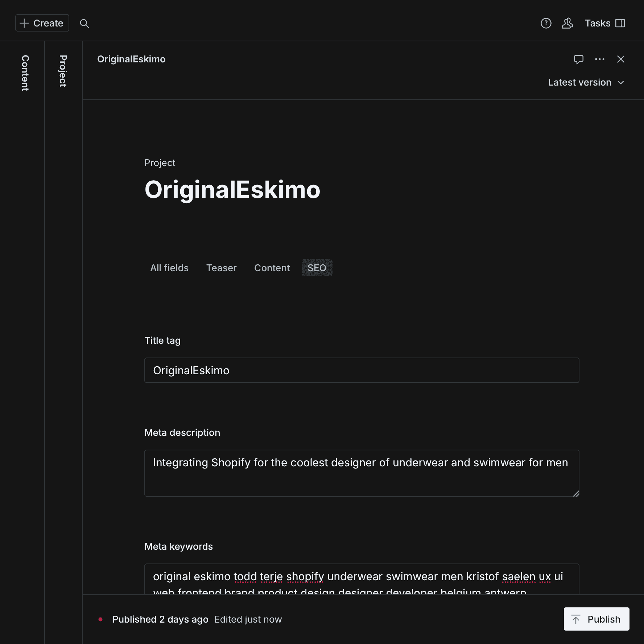Click the Publish button
The height and width of the screenshot is (644, 644).
(596, 619)
